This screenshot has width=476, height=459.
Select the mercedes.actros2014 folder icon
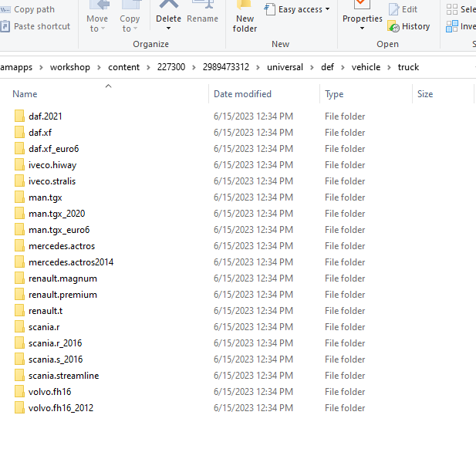[19, 262]
